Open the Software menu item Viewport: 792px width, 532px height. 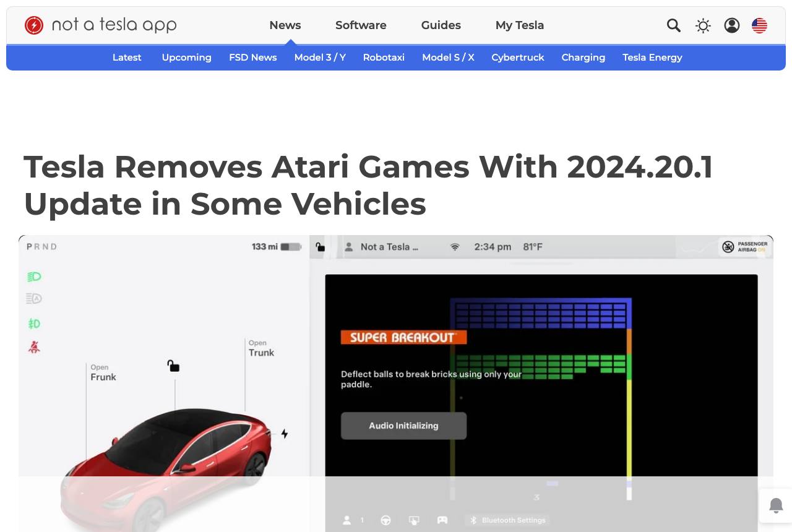[361, 25]
